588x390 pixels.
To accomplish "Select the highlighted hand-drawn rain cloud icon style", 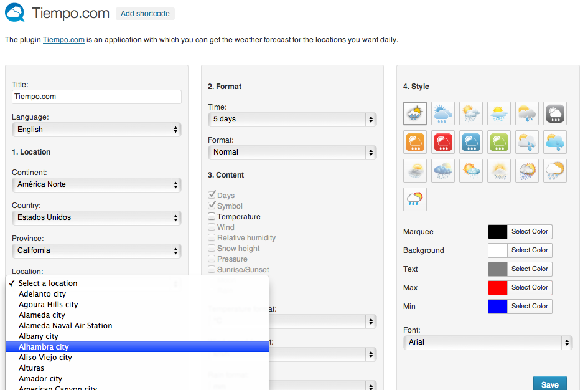I will point(415,113).
